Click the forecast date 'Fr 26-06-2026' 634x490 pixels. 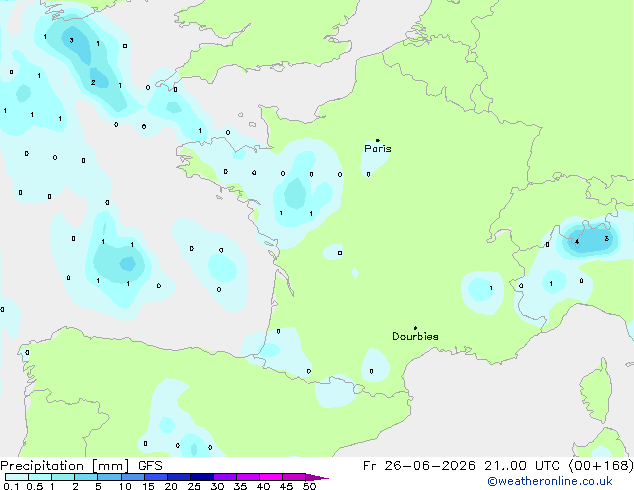pos(419,466)
